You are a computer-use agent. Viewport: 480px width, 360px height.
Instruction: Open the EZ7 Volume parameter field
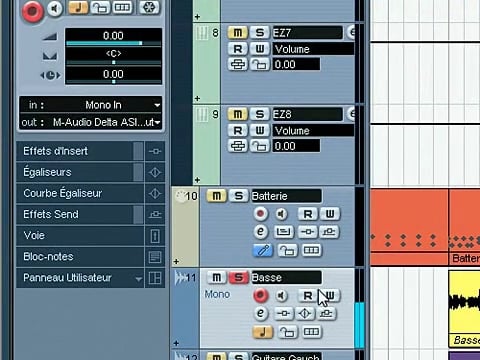coord(313,49)
